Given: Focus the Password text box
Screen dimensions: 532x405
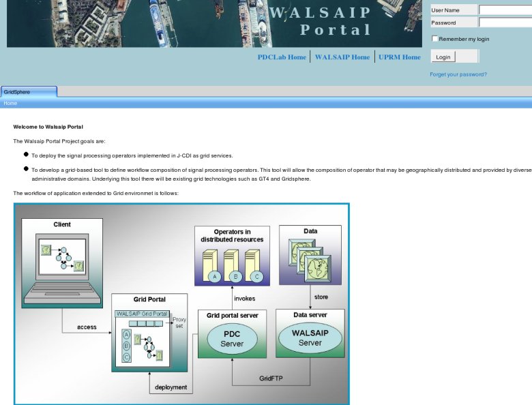Looking at the screenshot, I should (x=505, y=22).
